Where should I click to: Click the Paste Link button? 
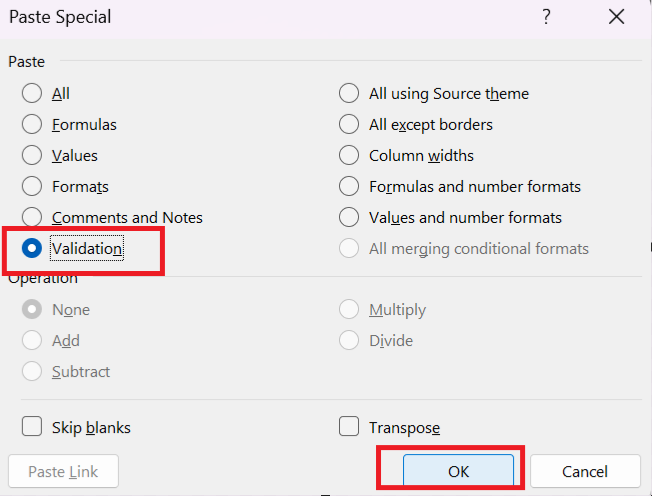tap(63, 472)
